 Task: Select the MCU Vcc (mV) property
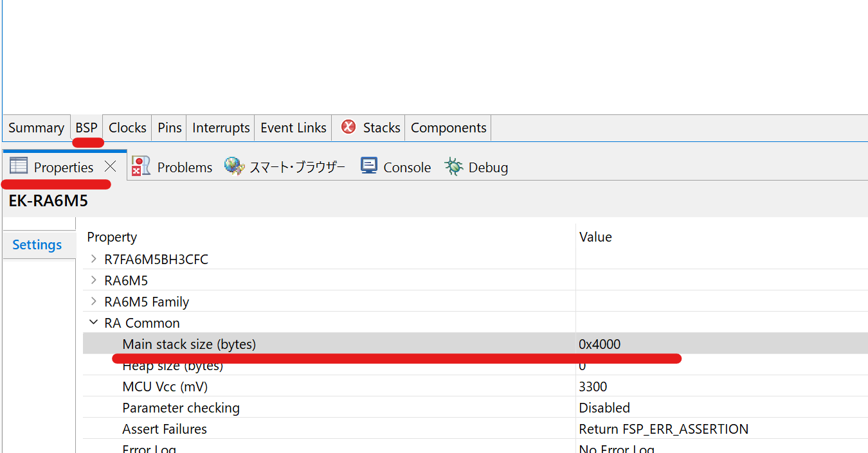[165, 387]
